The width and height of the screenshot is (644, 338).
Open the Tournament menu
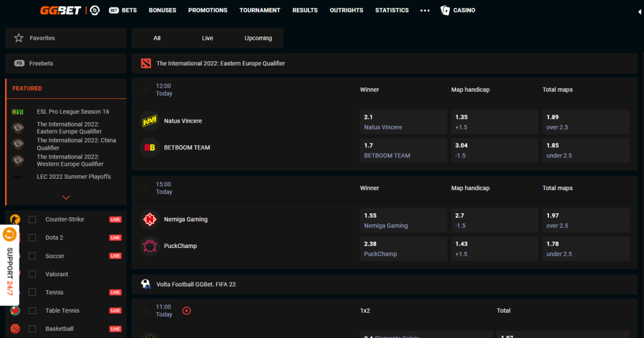(x=260, y=10)
